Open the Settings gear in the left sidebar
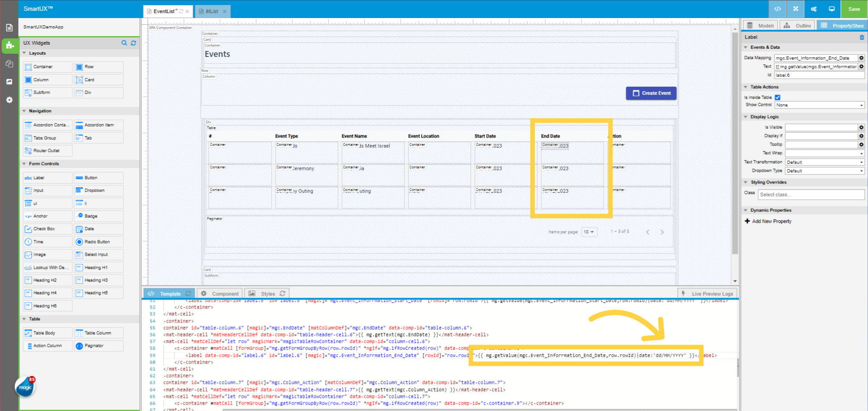This screenshot has height=411, width=868. tap(9, 100)
